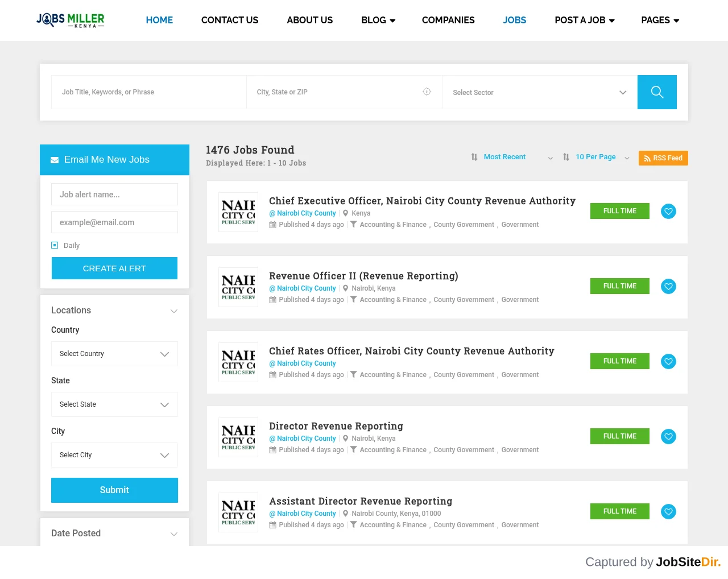Open the Contact Us page

[230, 20]
